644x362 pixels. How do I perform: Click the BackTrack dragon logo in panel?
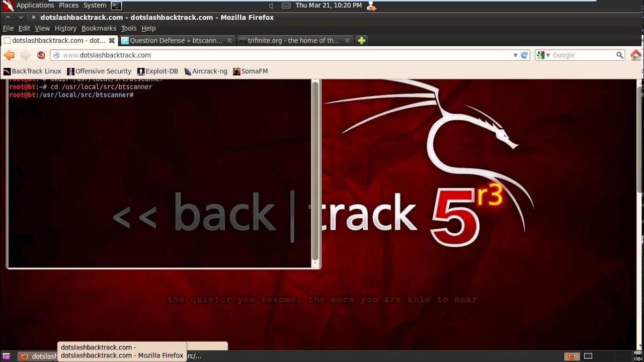[8, 6]
